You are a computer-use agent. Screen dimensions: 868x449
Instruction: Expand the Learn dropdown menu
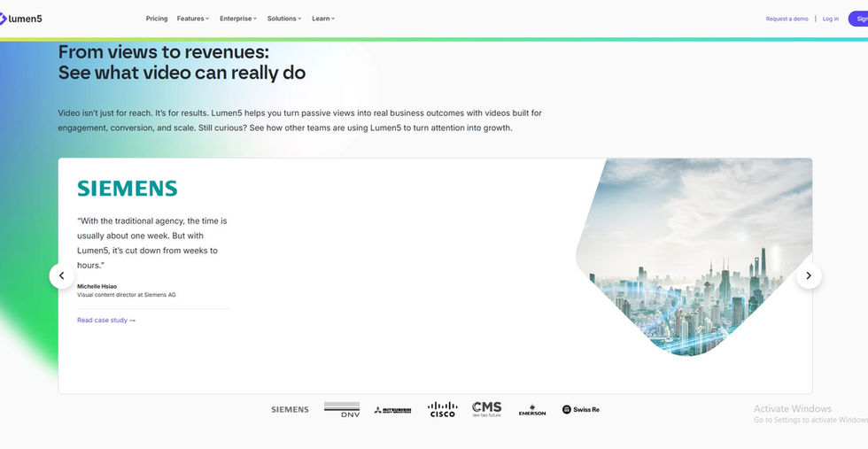point(323,19)
